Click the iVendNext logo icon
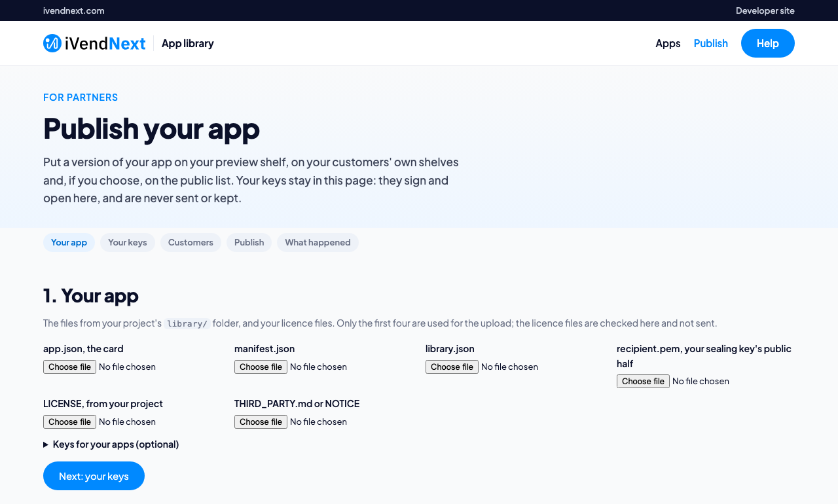 tap(52, 43)
